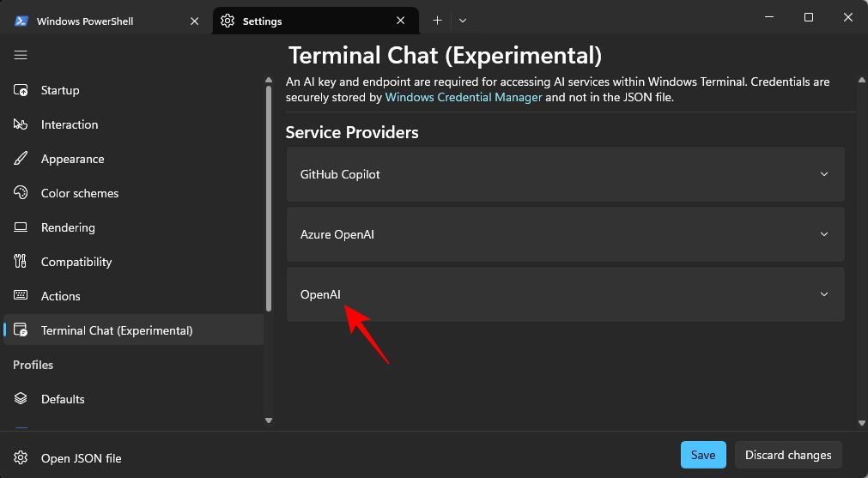Close the Settings tab
The height and width of the screenshot is (478, 868).
(x=401, y=21)
